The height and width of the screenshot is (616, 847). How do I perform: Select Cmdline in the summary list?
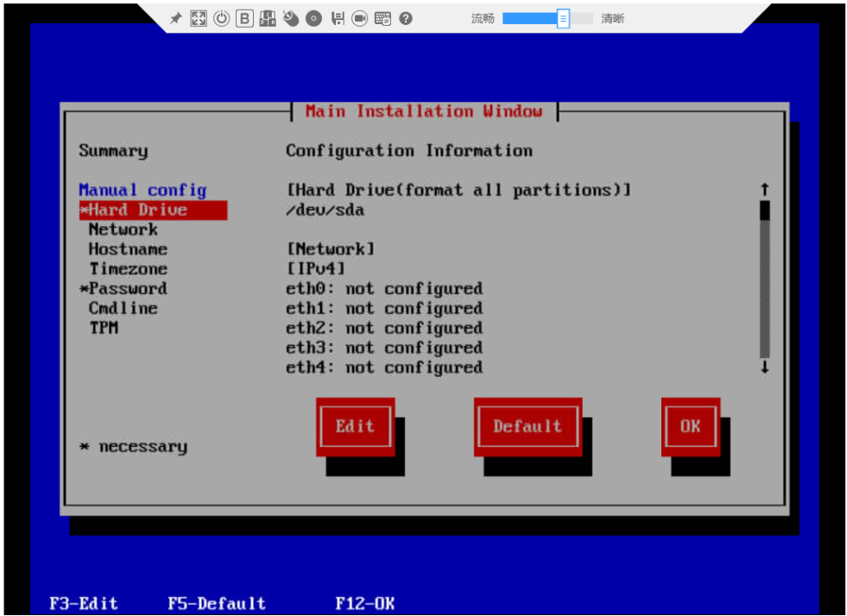point(123,308)
